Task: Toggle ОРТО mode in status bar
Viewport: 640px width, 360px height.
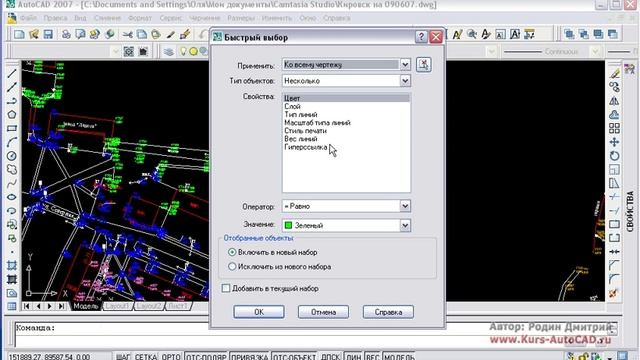Action: (x=171, y=357)
